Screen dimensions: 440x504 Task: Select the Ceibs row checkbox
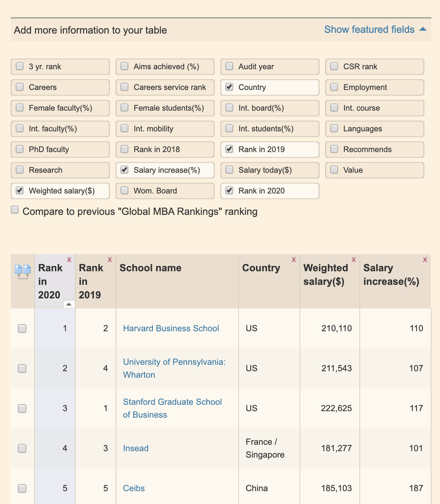(x=22, y=488)
